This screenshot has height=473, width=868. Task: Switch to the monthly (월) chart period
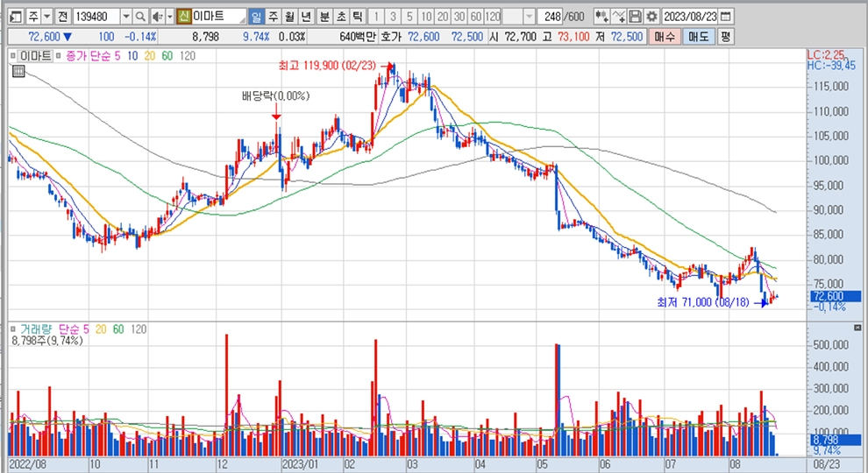click(288, 17)
